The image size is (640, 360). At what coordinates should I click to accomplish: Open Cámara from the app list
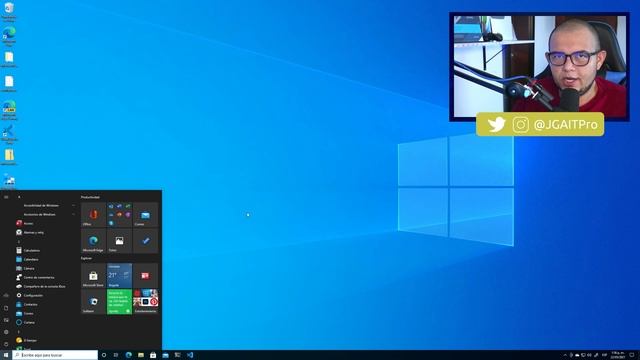point(46,268)
